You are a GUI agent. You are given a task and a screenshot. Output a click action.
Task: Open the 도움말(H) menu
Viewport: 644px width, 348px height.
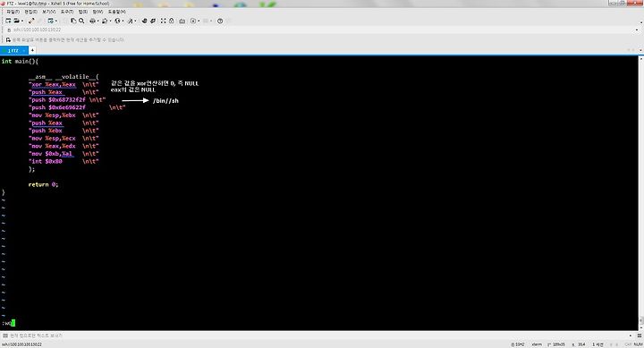click(x=117, y=12)
